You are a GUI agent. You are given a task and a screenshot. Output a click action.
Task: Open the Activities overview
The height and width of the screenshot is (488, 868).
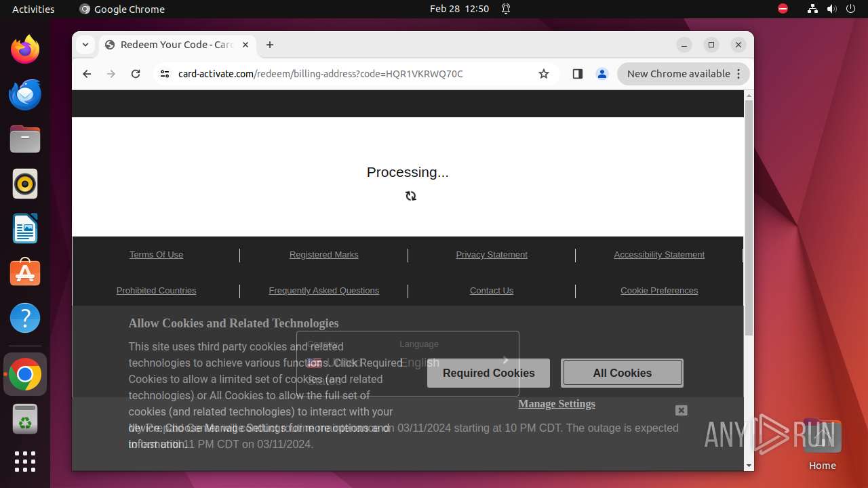tap(33, 9)
